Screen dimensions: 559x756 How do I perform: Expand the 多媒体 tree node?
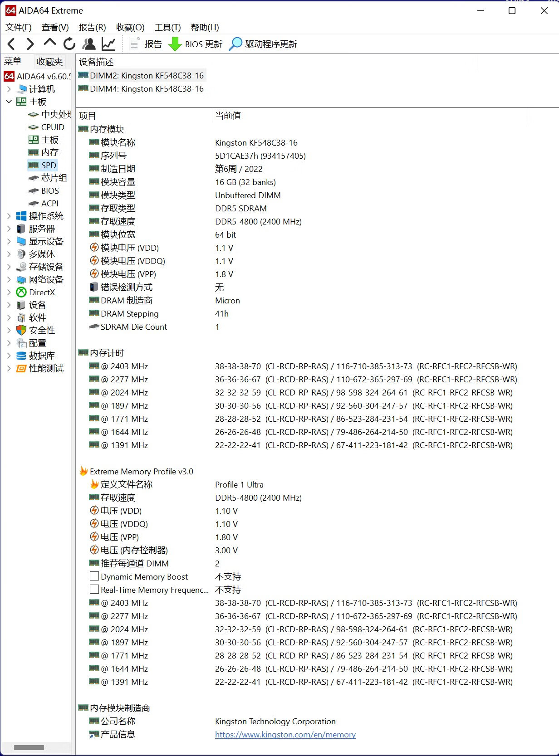(x=9, y=254)
